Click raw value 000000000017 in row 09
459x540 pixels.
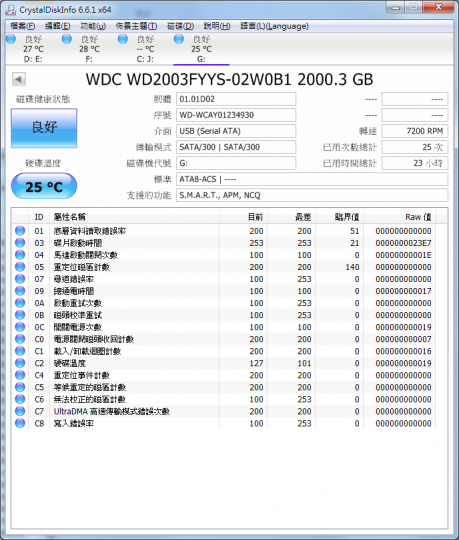pos(403,291)
